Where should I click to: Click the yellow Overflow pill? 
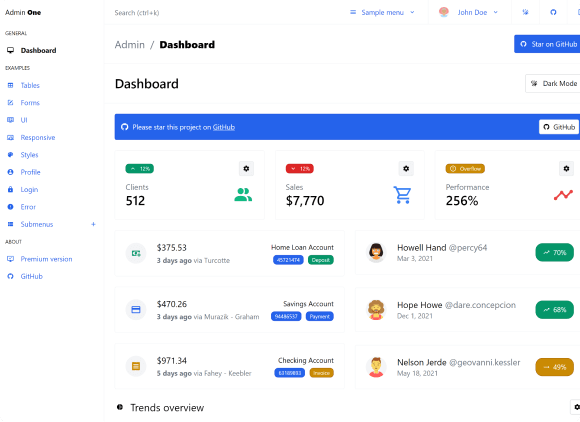(465, 169)
